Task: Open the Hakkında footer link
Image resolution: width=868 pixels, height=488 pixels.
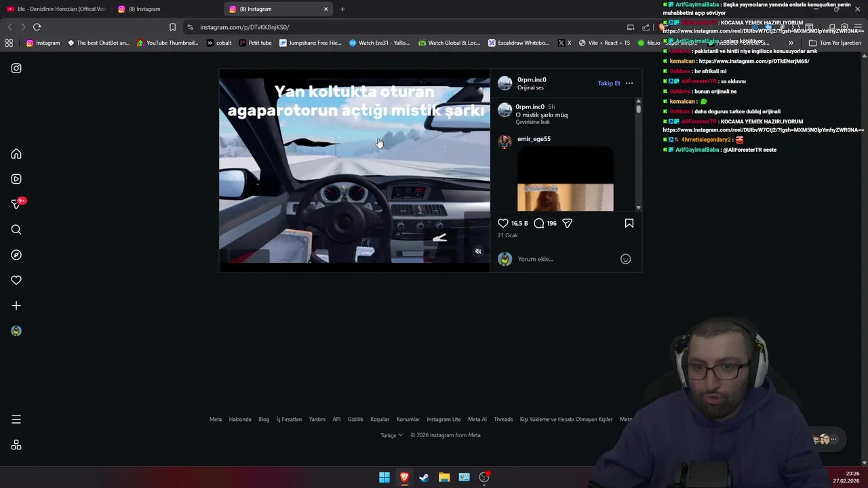Action: click(240, 420)
